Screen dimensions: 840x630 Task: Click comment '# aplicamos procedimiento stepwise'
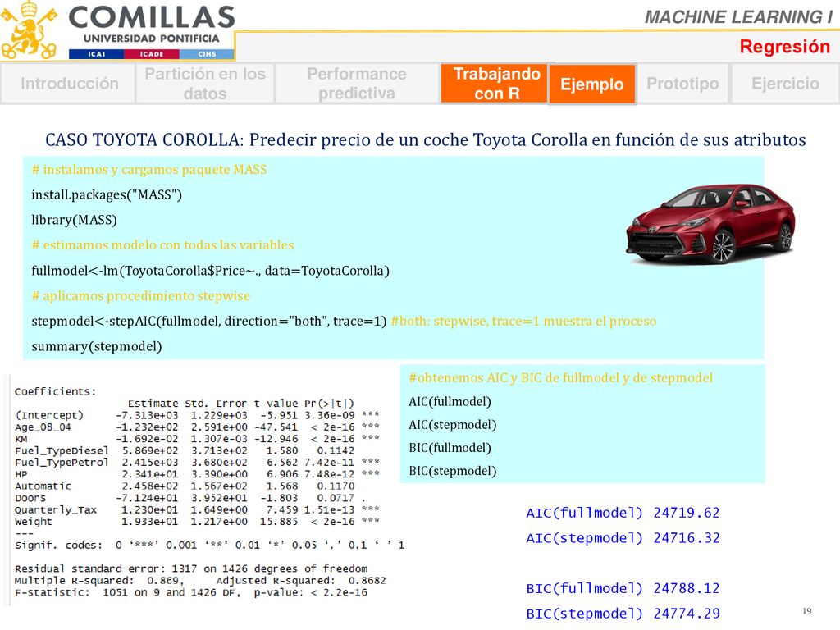tap(141, 295)
